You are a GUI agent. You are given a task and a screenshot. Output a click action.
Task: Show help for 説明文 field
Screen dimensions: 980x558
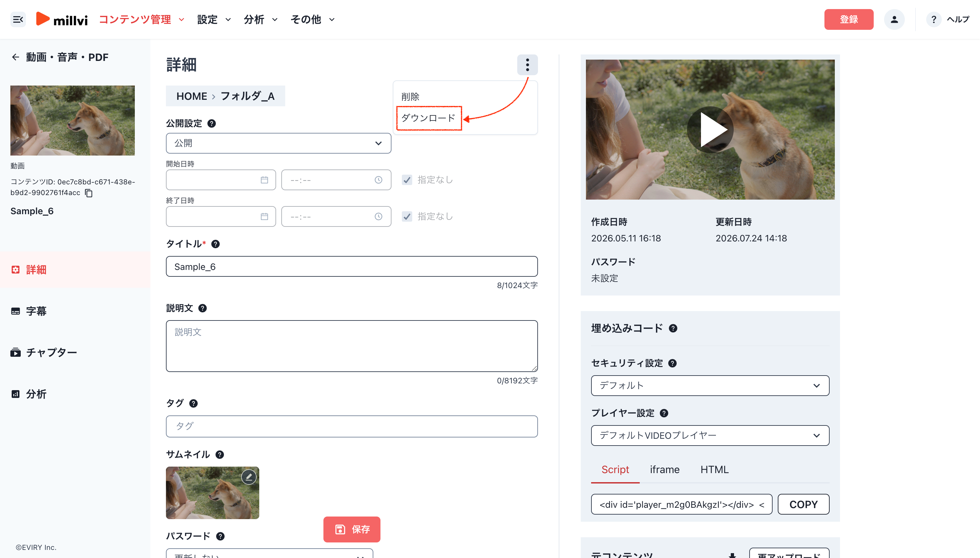(202, 308)
